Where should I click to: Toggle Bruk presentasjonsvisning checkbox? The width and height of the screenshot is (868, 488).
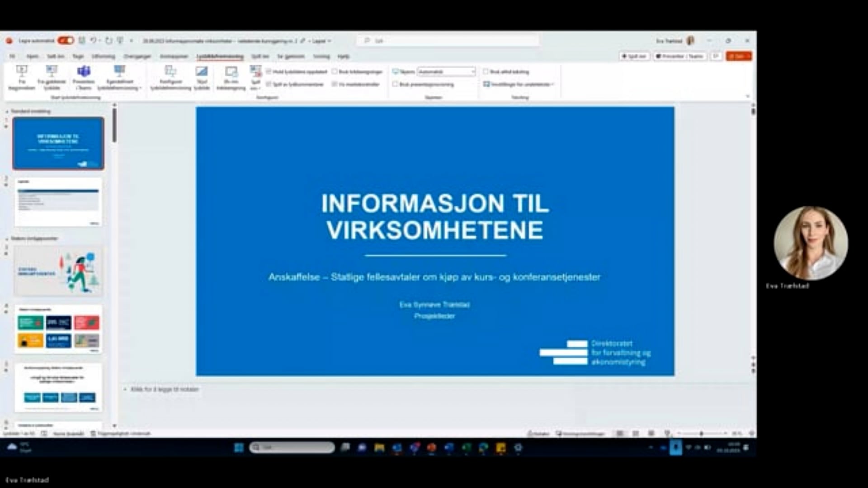395,84
